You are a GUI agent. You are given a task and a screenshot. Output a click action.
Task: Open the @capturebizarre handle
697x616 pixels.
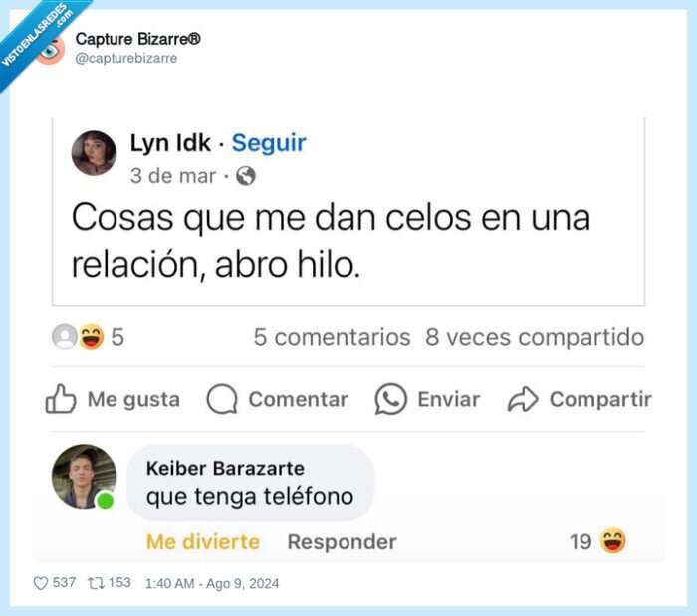click(x=126, y=58)
